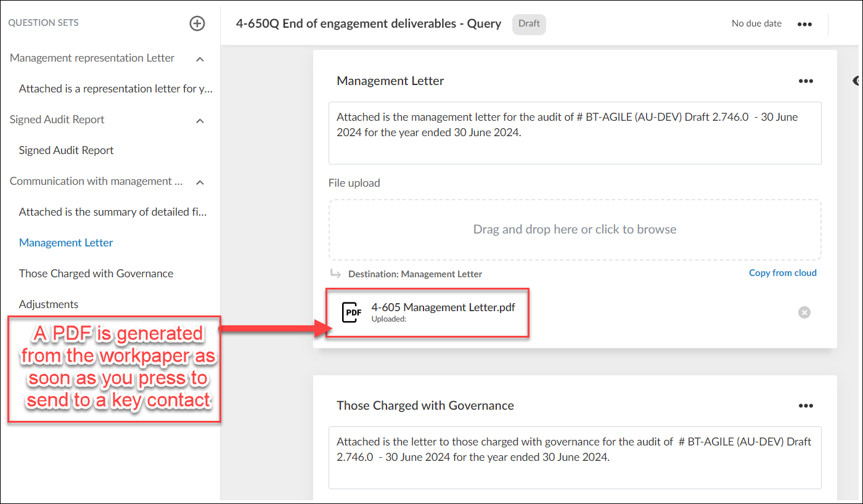The width and height of the screenshot is (863, 504).
Task: Collapse Communication with management section
Action: click(200, 182)
